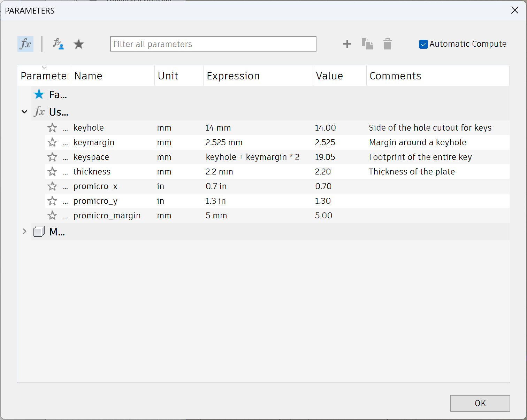Favorite the thickness parameter star
The width and height of the screenshot is (527, 420).
[x=52, y=172]
